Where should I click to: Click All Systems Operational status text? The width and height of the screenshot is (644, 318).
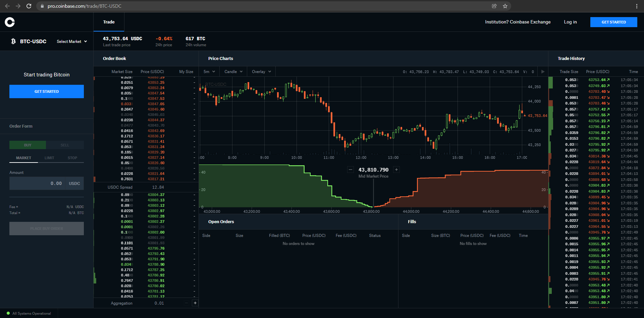(x=32, y=313)
